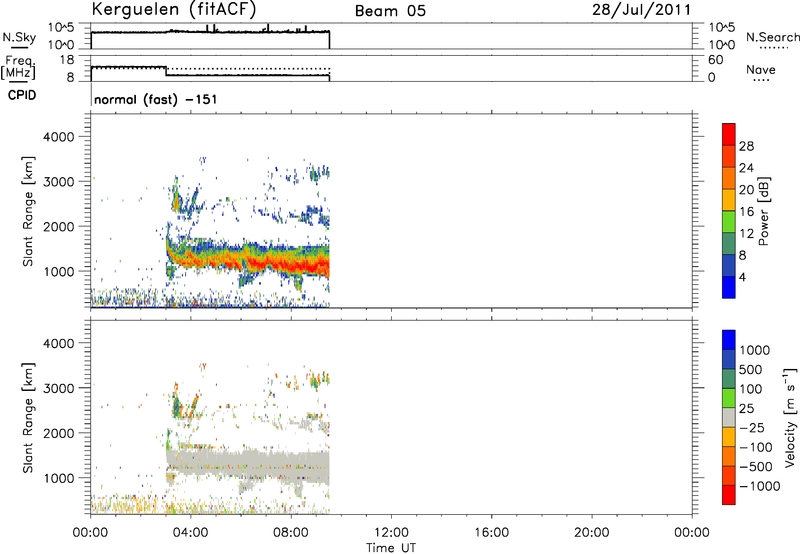The width and height of the screenshot is (800, 554).
Task: Click the "2000" tick in the power panel
Action: pyautogui.click(x=58, y=226)
